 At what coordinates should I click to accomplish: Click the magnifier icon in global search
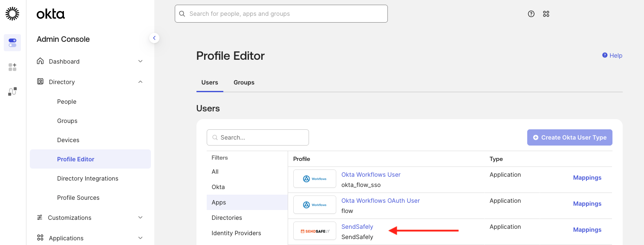point(182,14)
